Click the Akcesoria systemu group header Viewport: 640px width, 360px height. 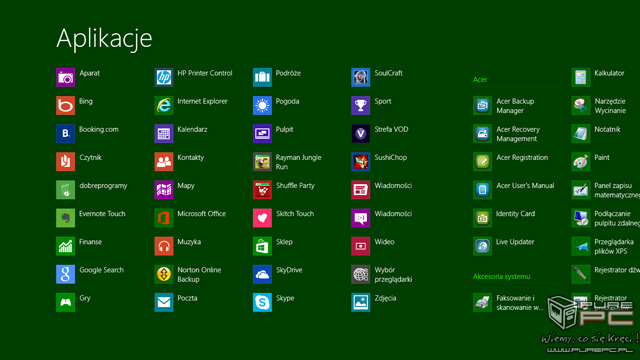pos(502,277)
